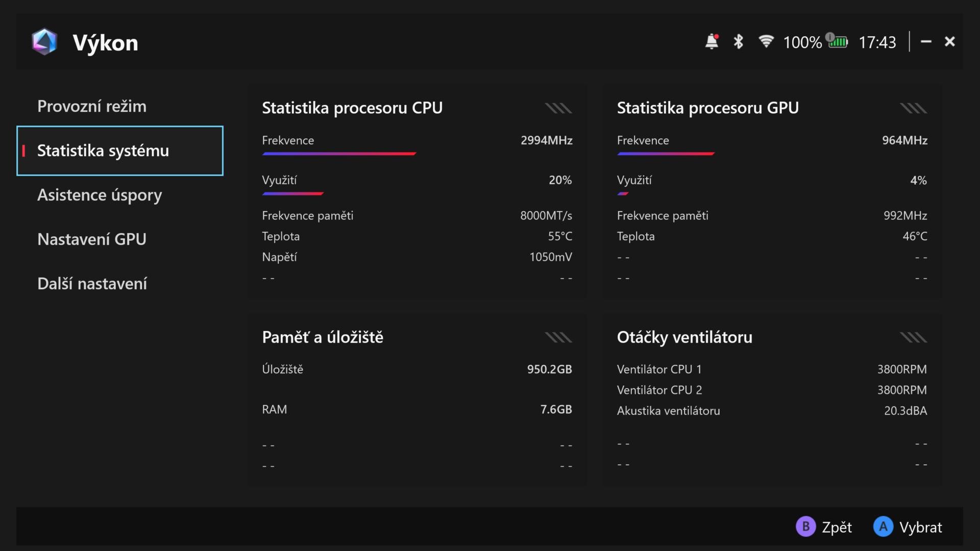
Task: Click stripe icon on CPU statistics card
Action: [558, 108]
